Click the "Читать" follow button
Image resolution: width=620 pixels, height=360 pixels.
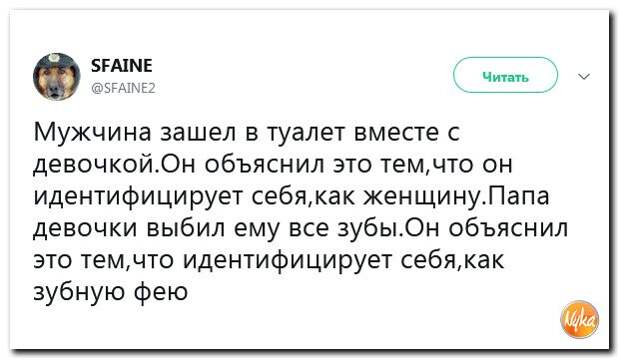505,75
